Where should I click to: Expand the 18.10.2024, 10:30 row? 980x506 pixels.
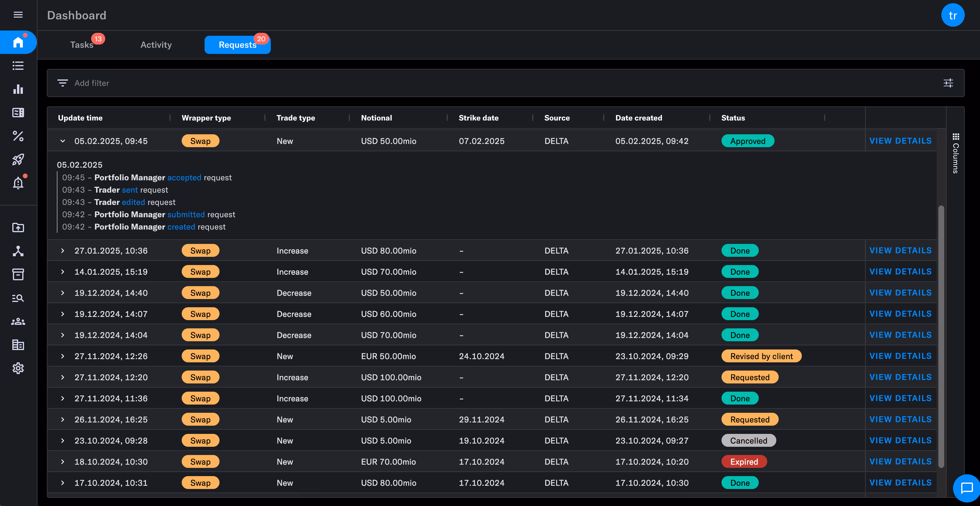(63, 462)
